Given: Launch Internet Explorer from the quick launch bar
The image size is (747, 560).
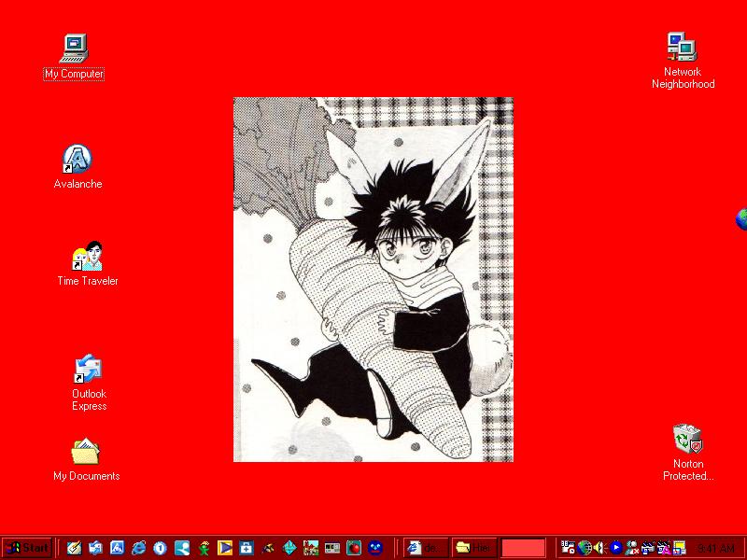Looking at the screenshot, I should coord(138,548).
